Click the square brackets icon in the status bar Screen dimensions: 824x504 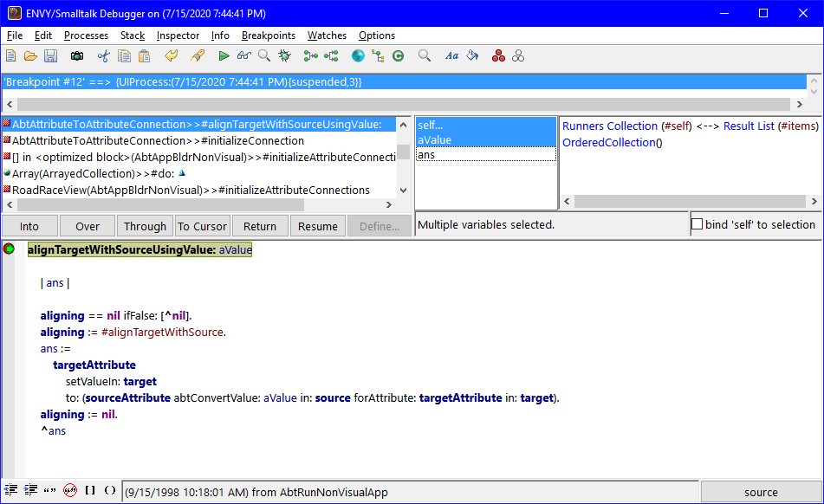coord(90,489)
